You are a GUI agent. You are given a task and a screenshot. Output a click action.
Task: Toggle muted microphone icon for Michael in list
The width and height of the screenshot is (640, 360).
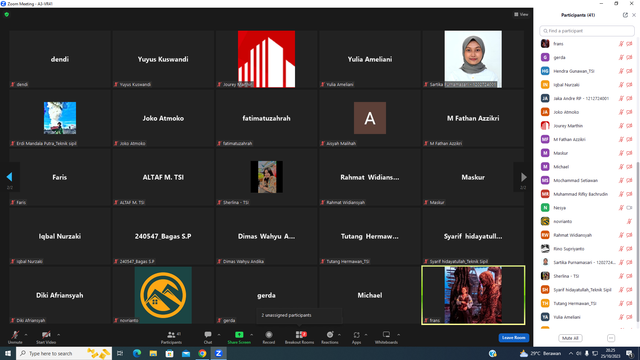pyautogui.click(x=621, y=167)
